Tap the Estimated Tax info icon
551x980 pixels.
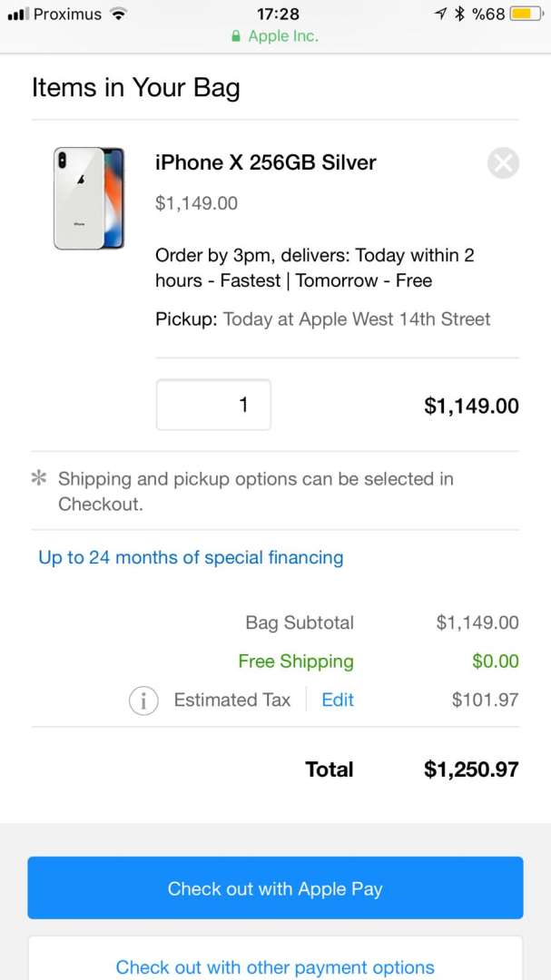(143, 701)
